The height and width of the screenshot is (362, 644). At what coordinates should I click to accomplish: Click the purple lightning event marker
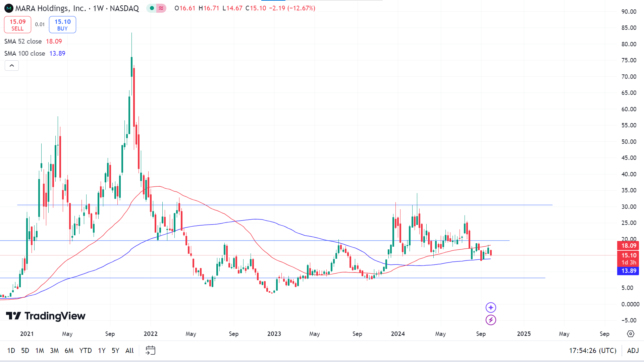(491, 320)
